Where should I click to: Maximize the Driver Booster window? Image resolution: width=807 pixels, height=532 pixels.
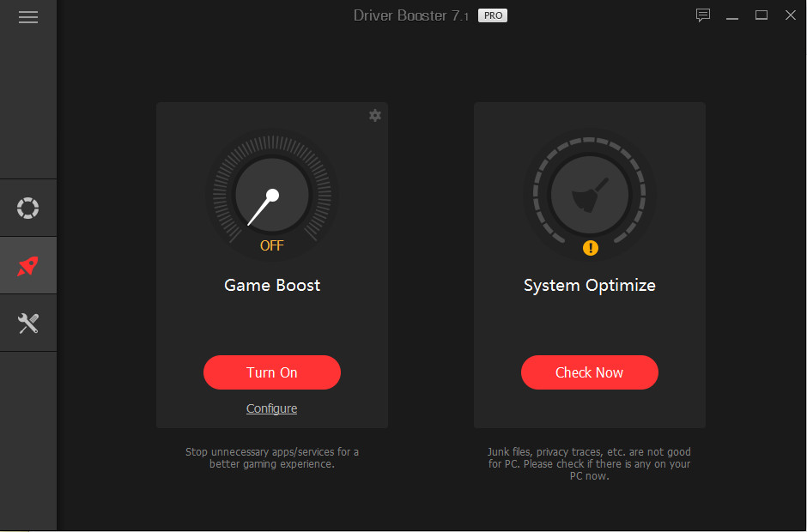761,15
